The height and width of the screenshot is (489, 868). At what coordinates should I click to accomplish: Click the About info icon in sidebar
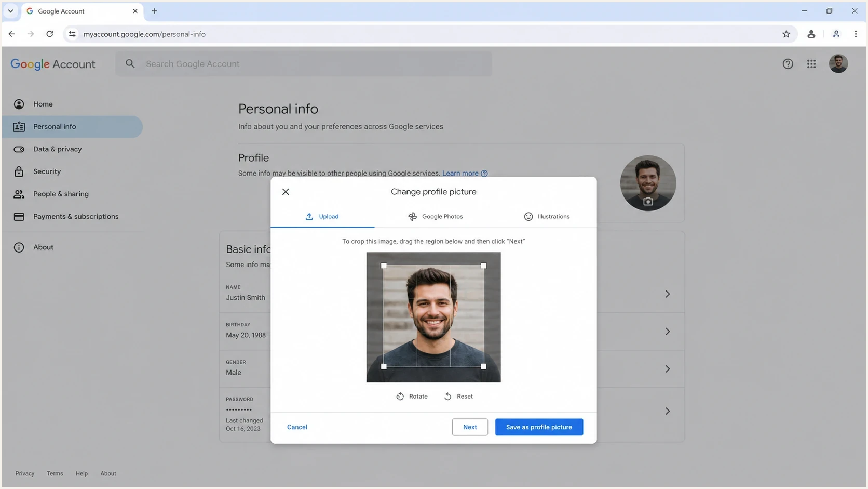click(x=19, y=247)
